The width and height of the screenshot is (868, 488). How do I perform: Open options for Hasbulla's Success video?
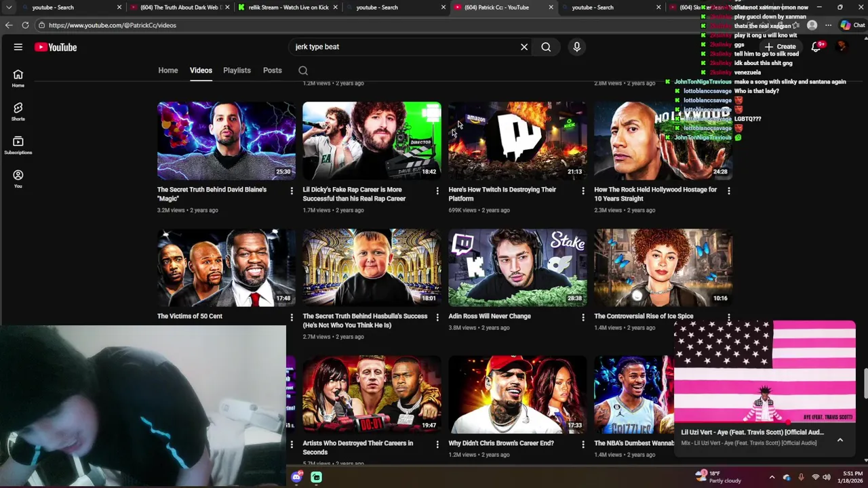coord(437,317)
